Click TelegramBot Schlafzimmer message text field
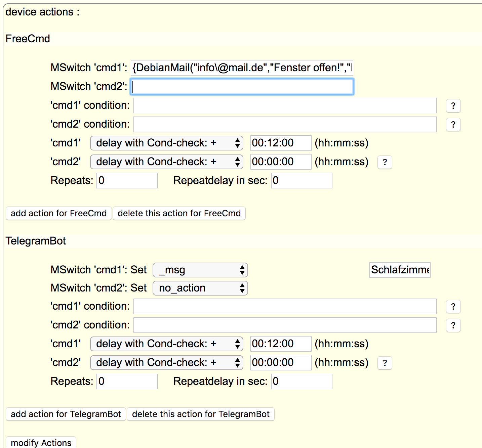Viewport: 482px width, 448px height. click(x=400, y=270)
